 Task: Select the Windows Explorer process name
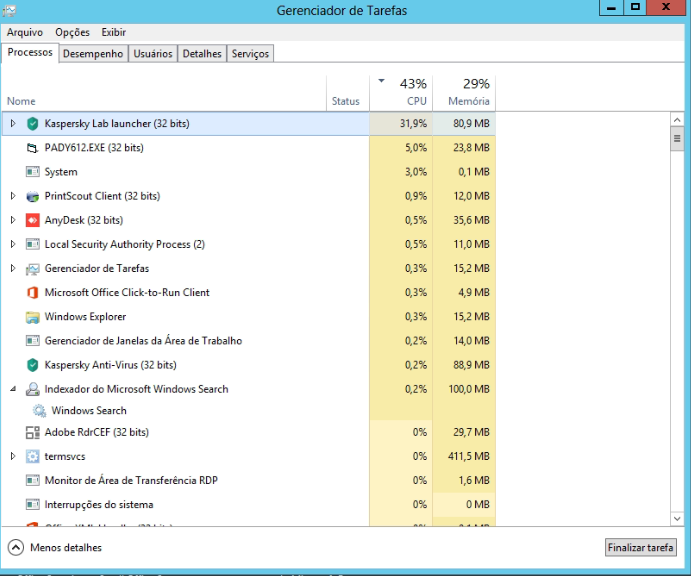tap(85, 317)
